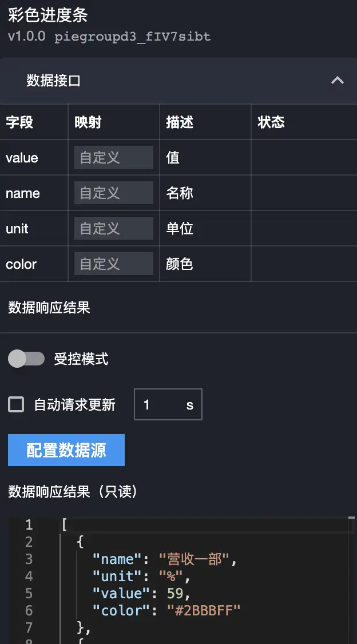Click the 字段 column header
Image resolution: width=357 pixels, height=644 pixels.
click(x=19, y=122)
